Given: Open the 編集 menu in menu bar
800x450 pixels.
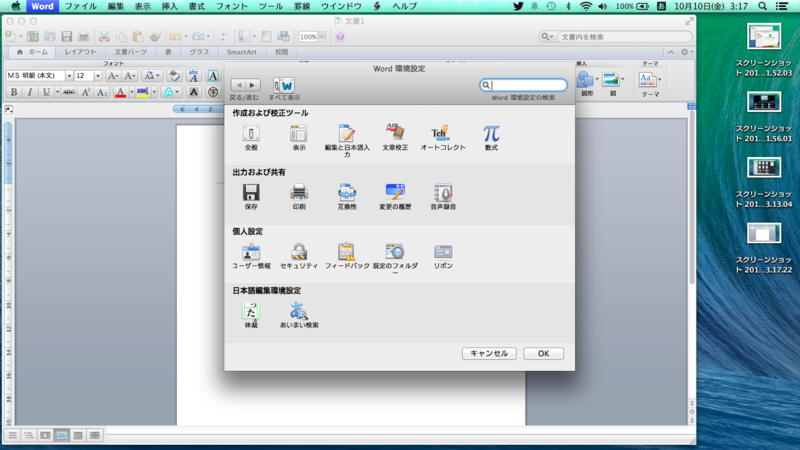Looking at the screenshot, I should point(116,6).
